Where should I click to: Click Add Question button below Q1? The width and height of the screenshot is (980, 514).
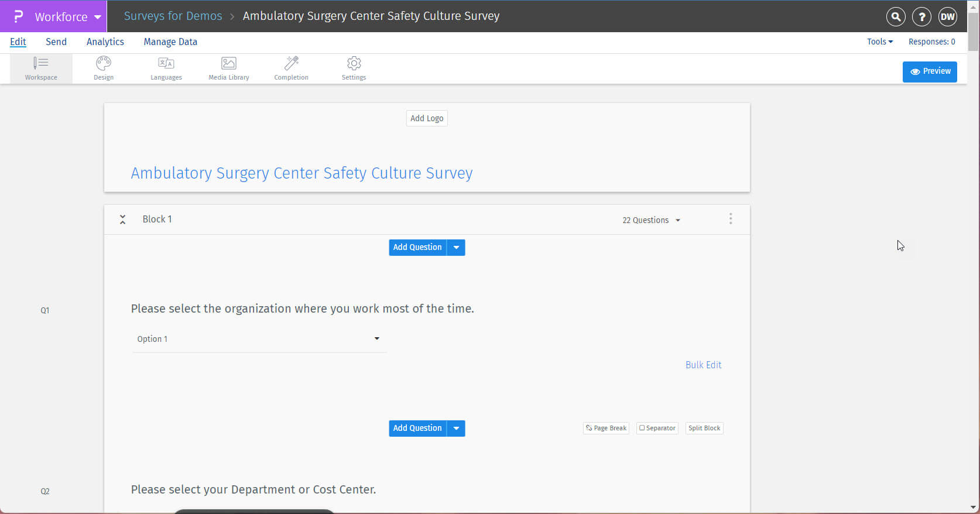[417, 429]
